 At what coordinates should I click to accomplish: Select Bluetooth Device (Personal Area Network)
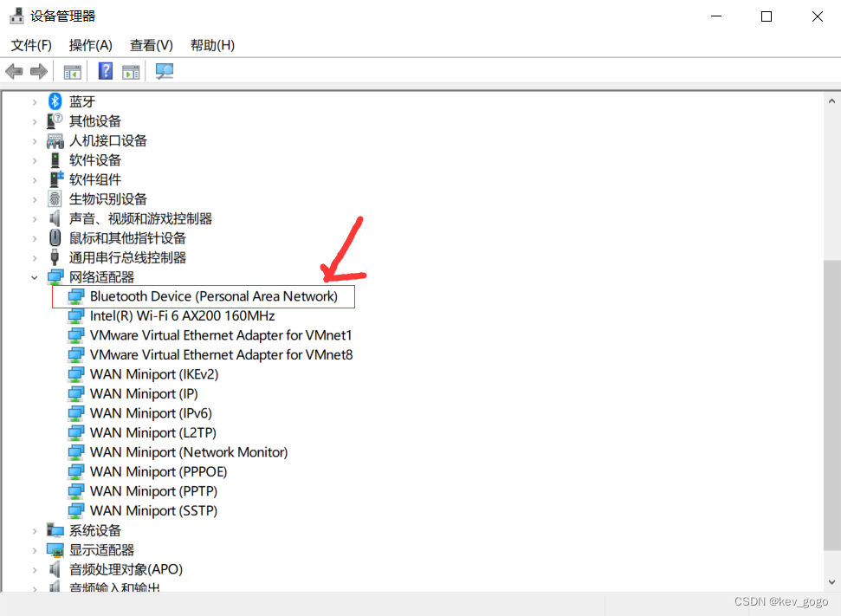(213, 296)
